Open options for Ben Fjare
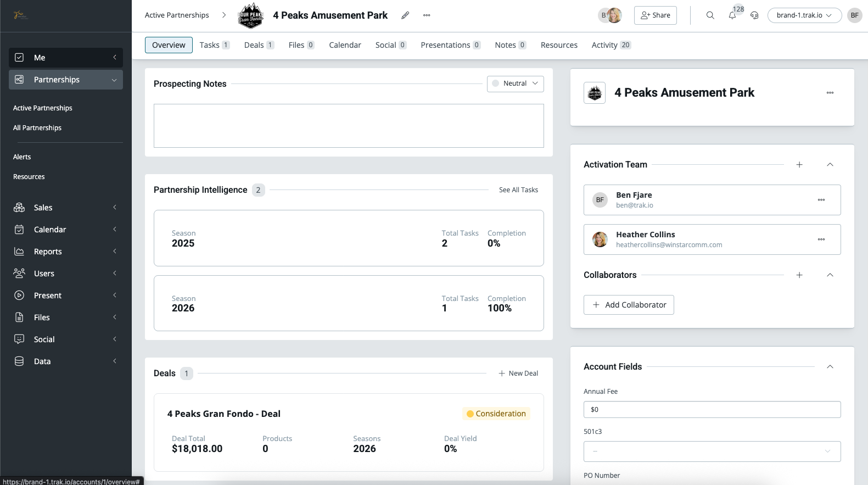The height and width of the screenshot is (485, 868). (821, 200)
